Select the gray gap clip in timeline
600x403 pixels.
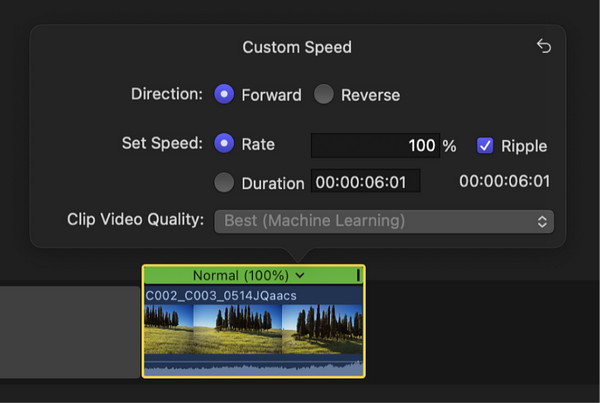click(70, 332)
